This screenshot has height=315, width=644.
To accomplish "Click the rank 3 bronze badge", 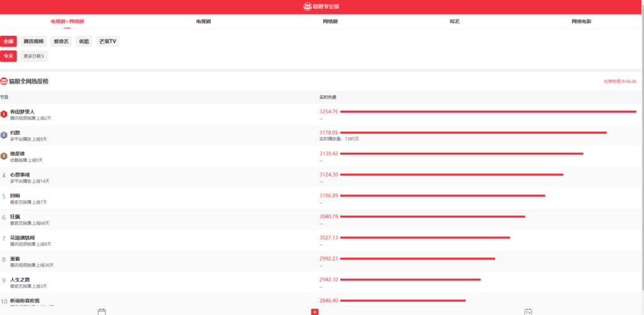I will pos(4,156).
